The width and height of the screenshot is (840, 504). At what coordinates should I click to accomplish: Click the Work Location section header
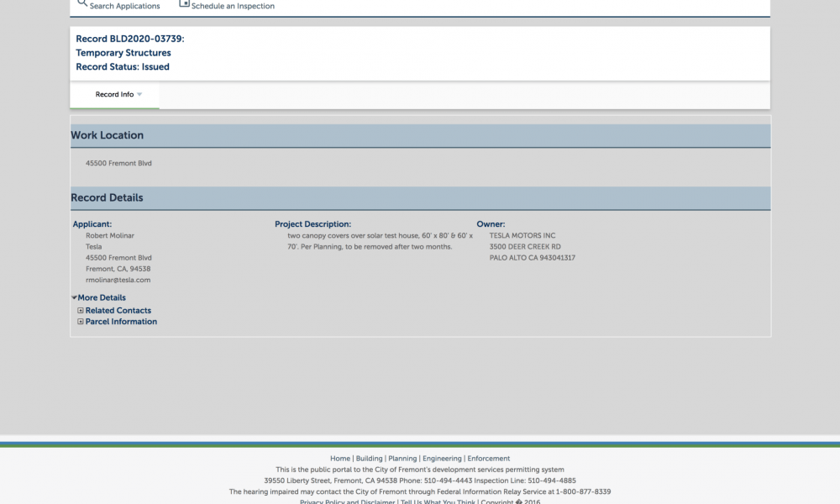click(421, 135)
